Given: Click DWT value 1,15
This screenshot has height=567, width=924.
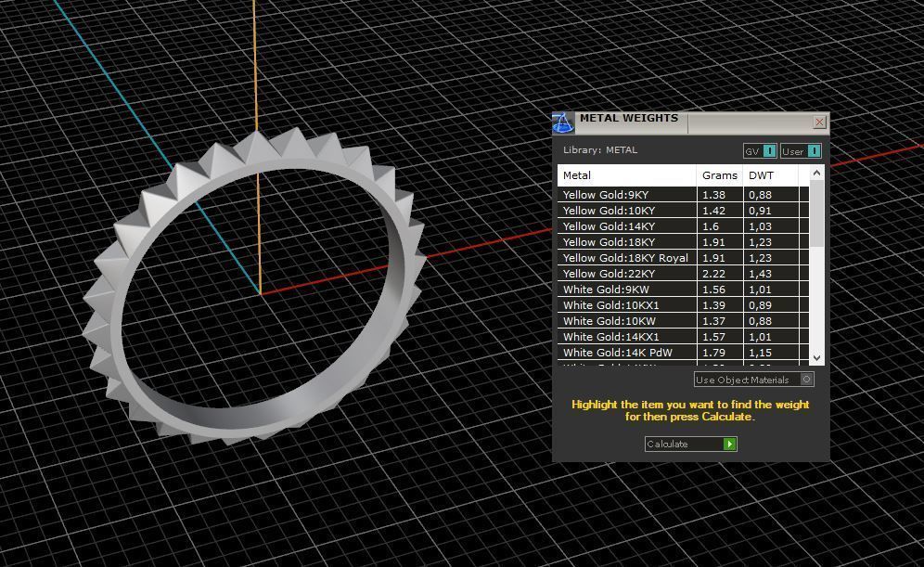Looking at the screenshot, I should click(760, 353).
